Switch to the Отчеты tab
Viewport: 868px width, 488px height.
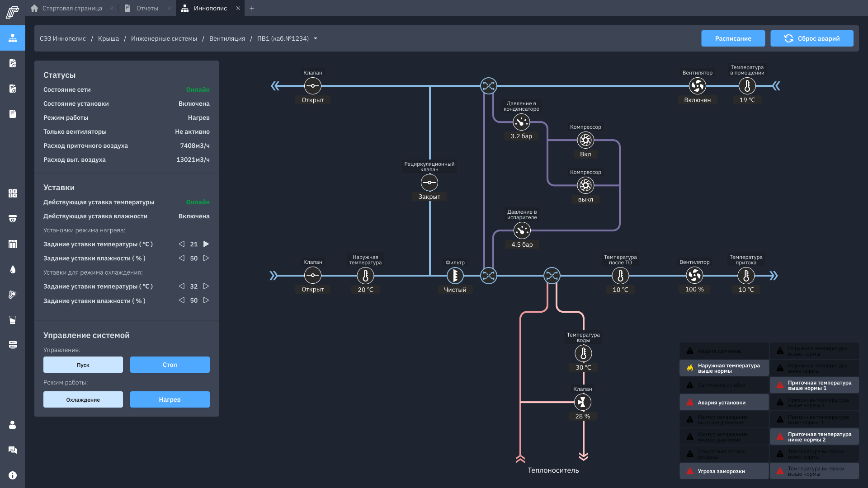pos(147,8)
